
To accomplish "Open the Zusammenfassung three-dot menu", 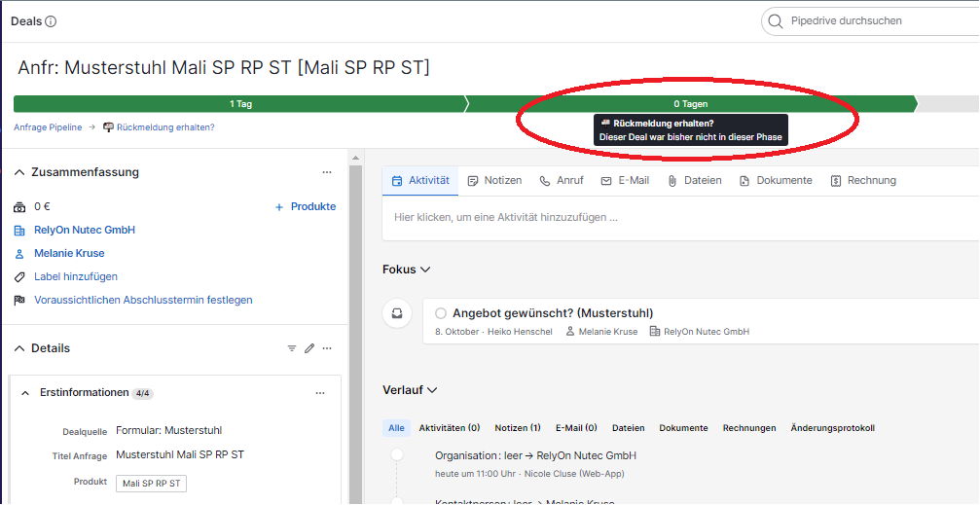I will (x=327, y=172).
